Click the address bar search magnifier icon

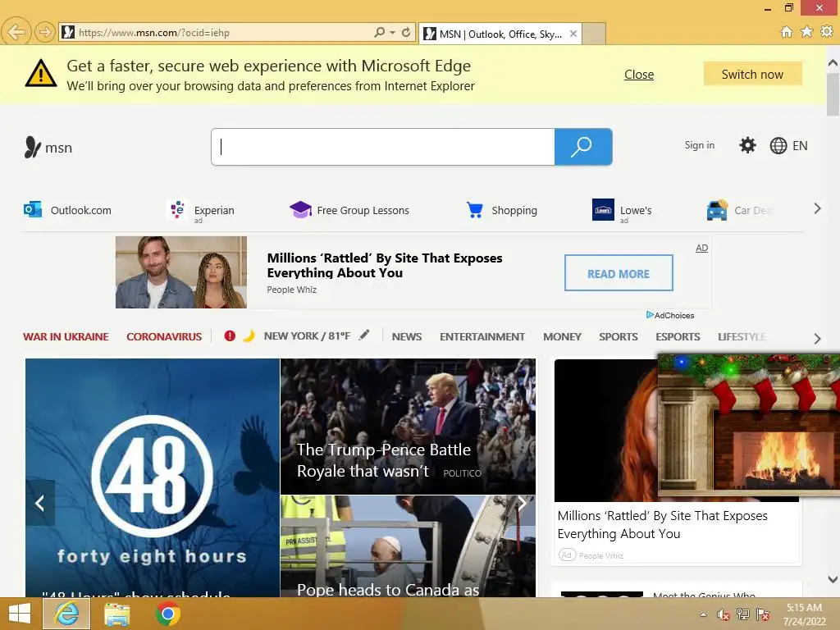coord(379,32)
